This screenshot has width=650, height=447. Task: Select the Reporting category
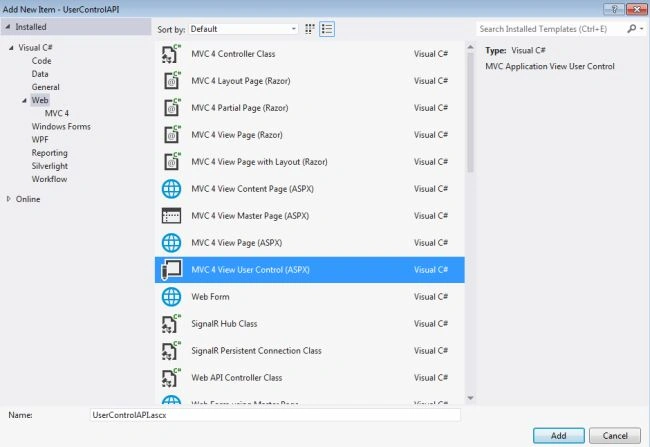(49, 153)
